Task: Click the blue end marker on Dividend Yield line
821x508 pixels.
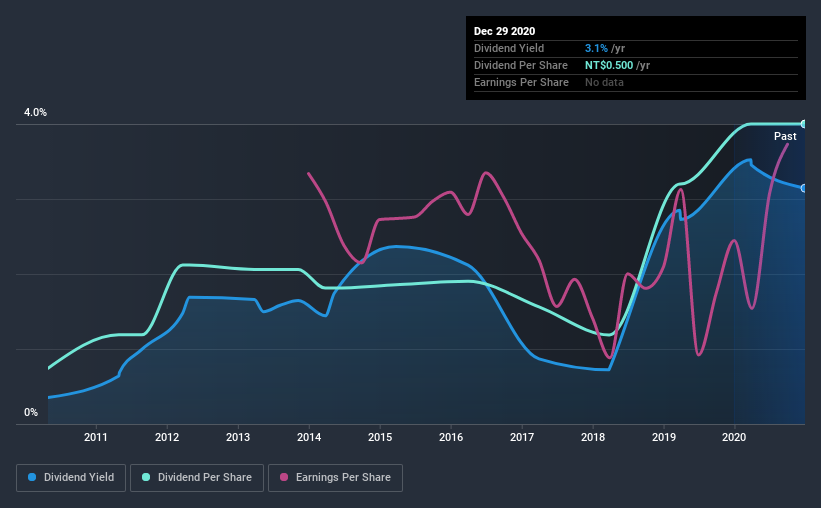Action: (x=803, y=188)
